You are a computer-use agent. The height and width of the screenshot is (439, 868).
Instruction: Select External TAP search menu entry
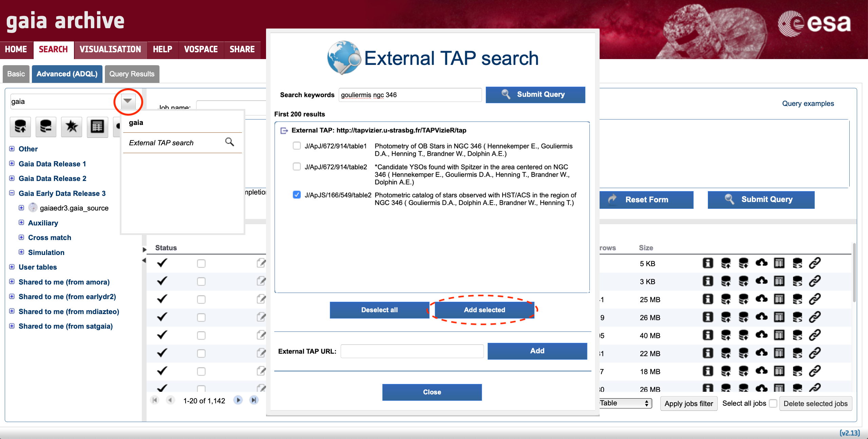point(182,143)
